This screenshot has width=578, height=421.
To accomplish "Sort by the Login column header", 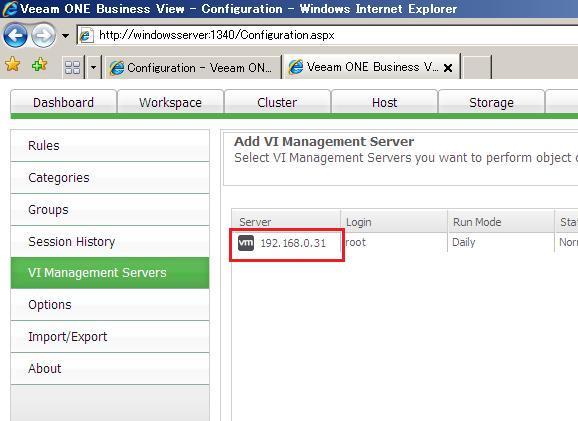I will click(x=394, y=222).
